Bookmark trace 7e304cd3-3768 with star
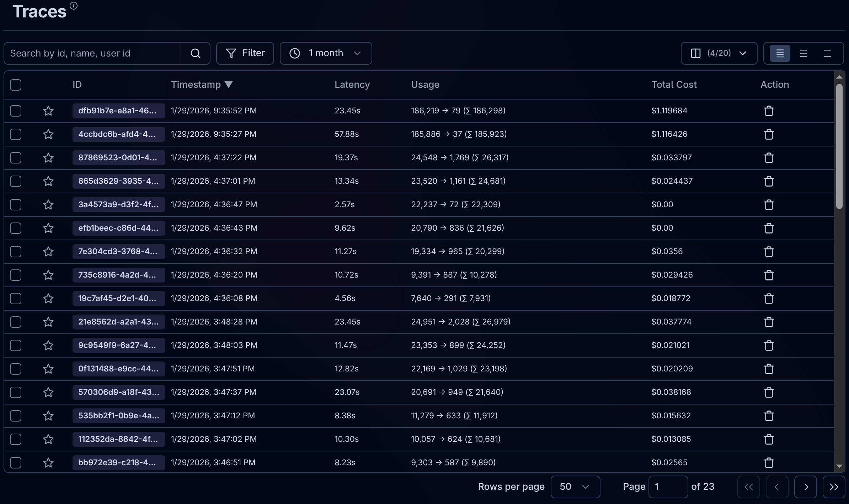 pos(48,252)
